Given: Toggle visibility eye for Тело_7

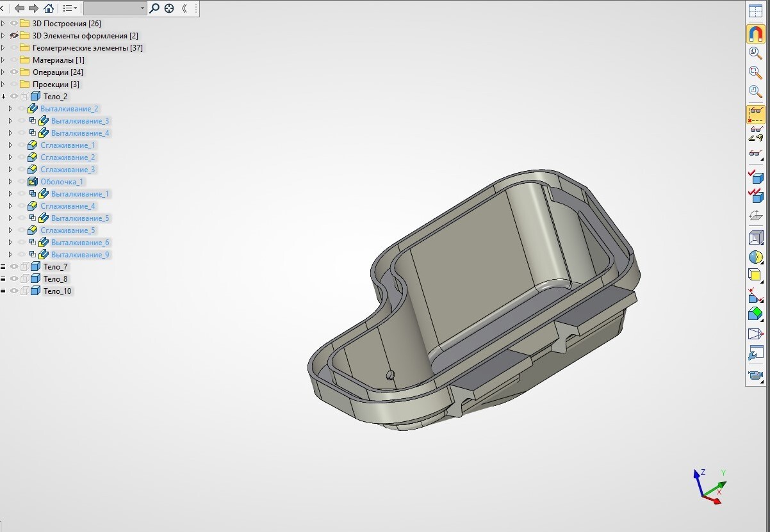Looking at the screenshot, I should tap(14, 267).
